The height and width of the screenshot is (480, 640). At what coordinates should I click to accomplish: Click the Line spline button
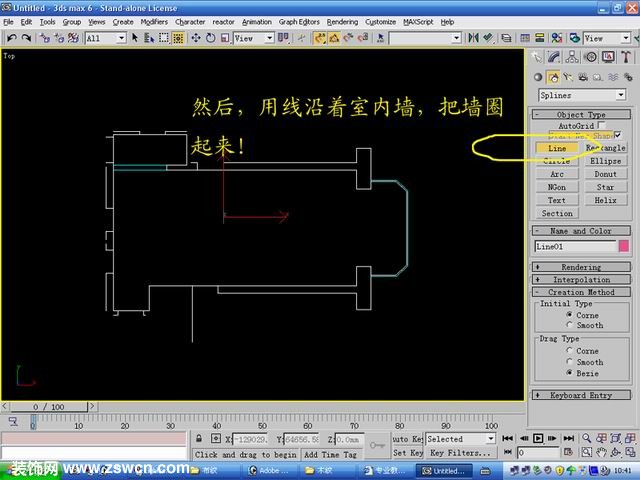pyautogui.click(x=557, y=148)
